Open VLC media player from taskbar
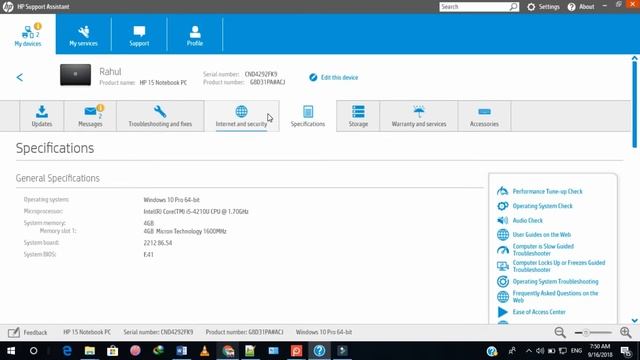The height and width of the screenshot is (360, 640). (204, 351)
